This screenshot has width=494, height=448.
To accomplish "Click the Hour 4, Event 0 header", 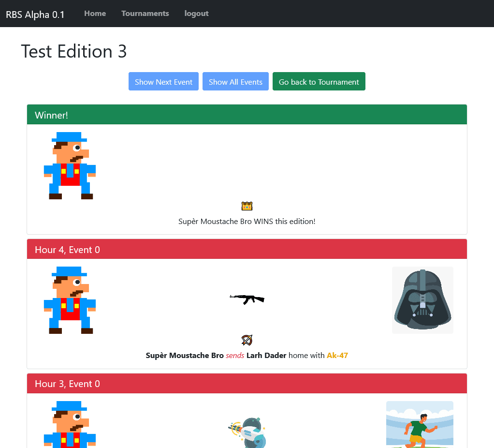I will (x=247, y=249).
